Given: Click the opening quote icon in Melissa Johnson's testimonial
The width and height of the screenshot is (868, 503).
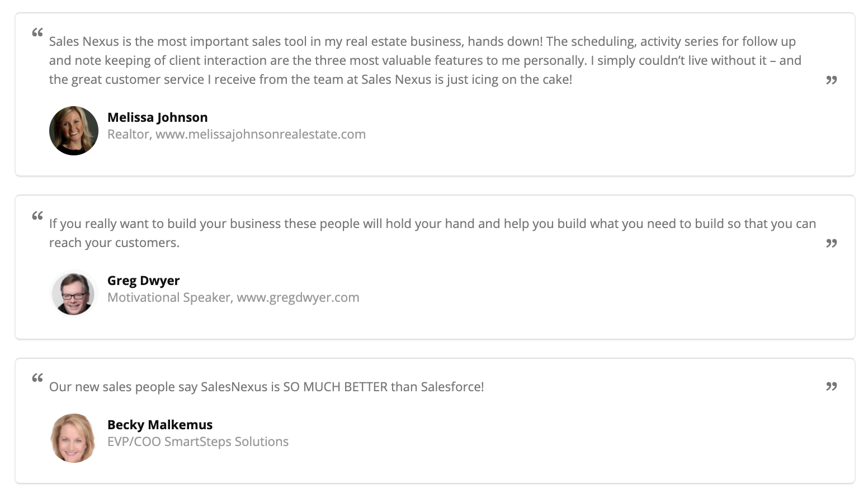Looking at the screenshot, I should click(37, 32).
